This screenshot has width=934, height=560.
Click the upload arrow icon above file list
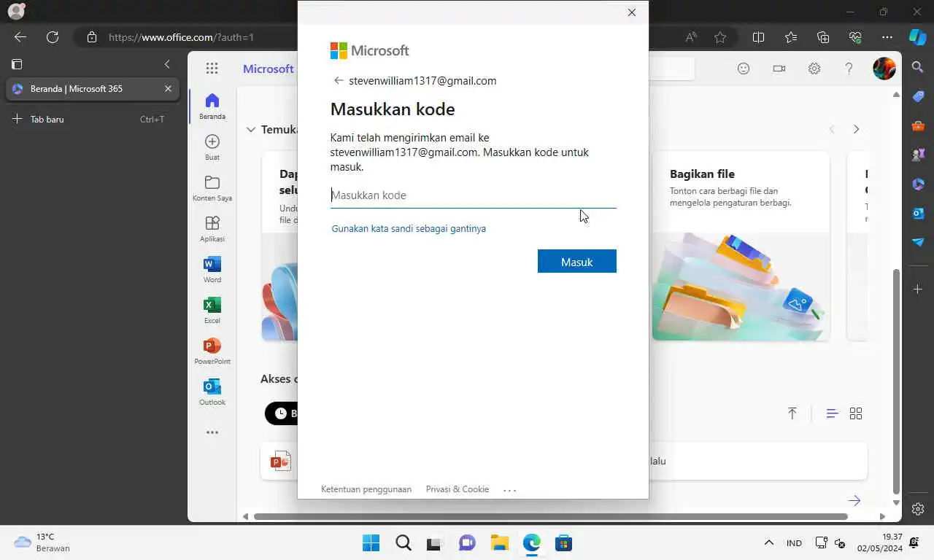pyautogui.click(x=792, y=413)
